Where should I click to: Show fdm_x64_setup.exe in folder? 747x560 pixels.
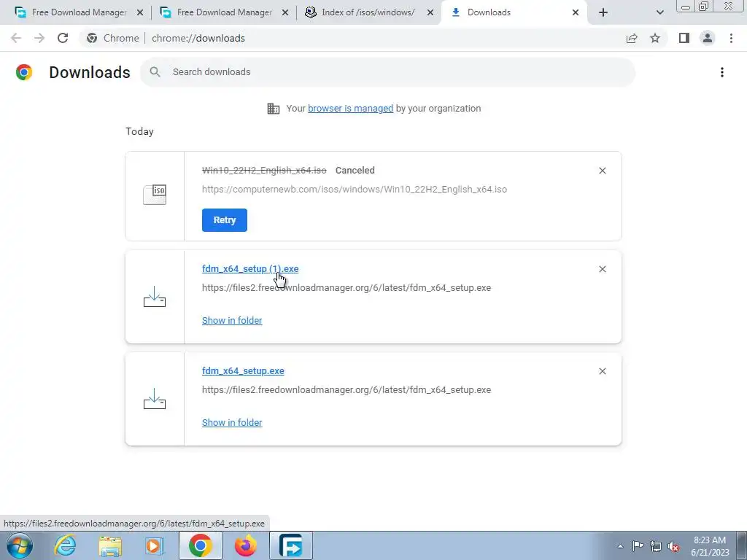232,422
